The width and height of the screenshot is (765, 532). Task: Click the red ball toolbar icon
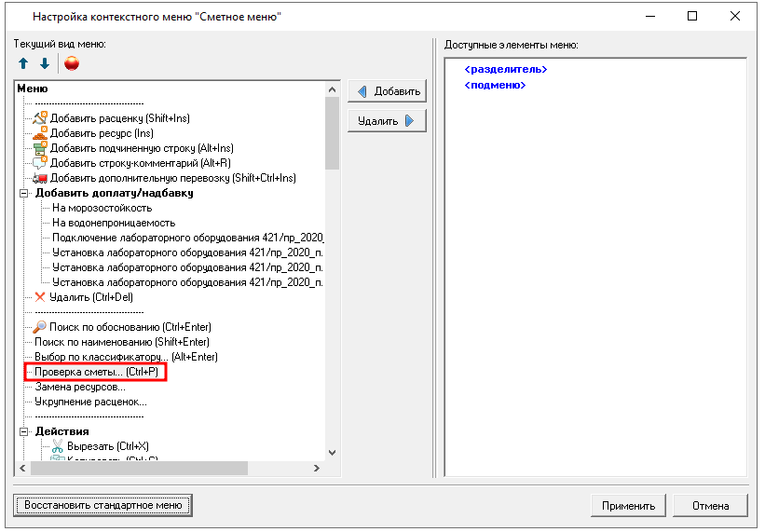click(72, 63)
